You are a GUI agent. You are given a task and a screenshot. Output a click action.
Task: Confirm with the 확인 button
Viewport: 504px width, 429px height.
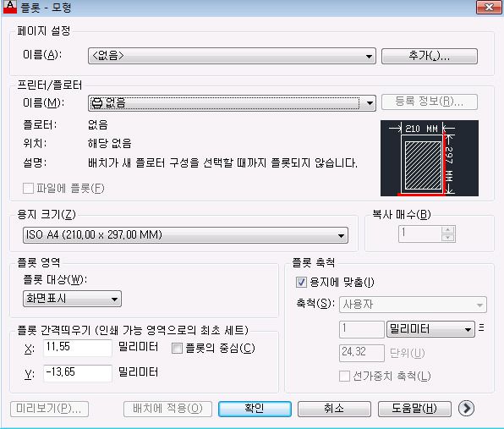pyautogui.click(x=255, y=409)
